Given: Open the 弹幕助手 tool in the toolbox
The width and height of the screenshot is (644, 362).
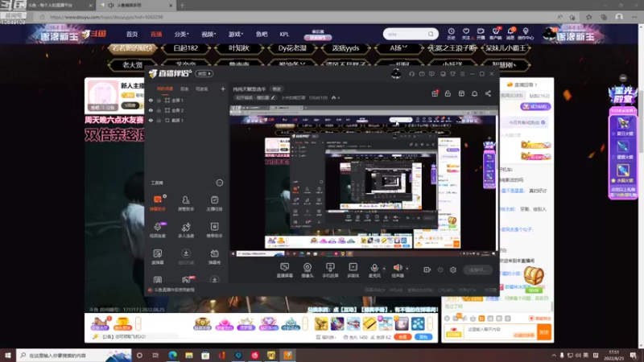Looking at the screenshot, I should point(158,203).
